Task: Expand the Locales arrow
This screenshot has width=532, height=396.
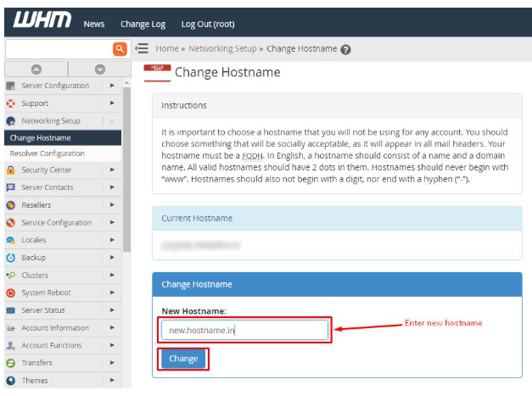Action: pos(112,240)
